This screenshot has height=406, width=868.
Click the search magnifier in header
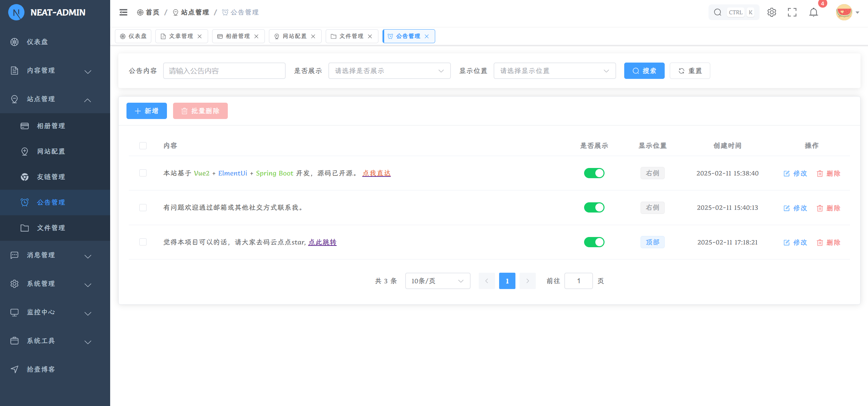pyautogui.click(x=717, y=12)
